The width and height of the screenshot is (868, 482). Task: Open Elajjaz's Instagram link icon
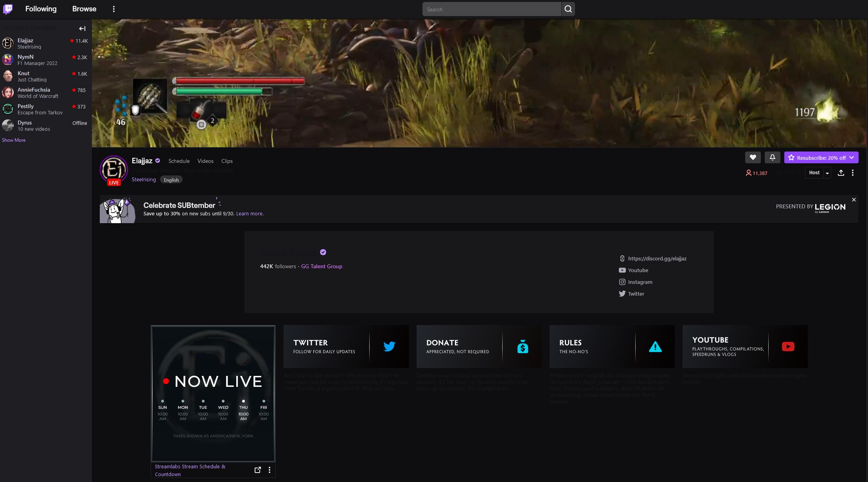tap(622, 282)
